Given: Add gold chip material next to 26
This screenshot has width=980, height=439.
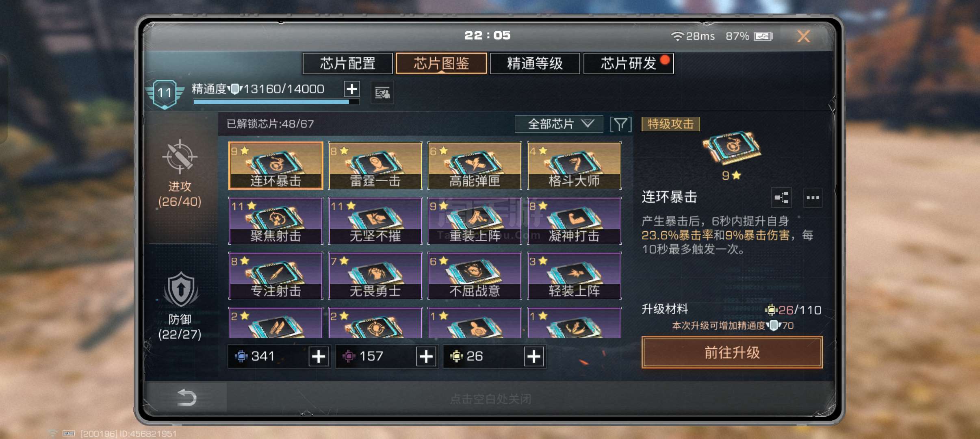Looking at the screenshot, I should pyautogui.click(x=534, y=356).
